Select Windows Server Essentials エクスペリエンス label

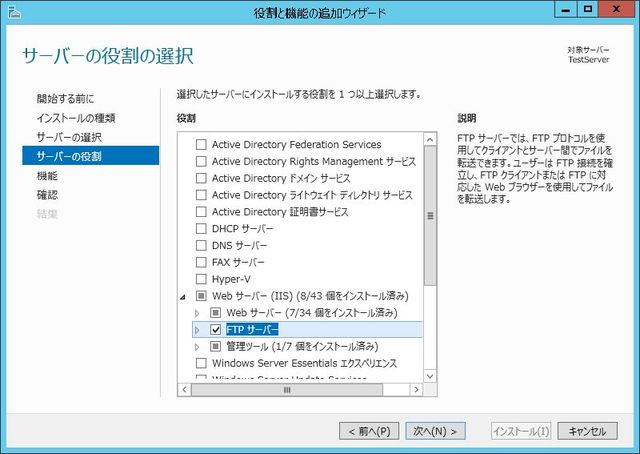304,363
